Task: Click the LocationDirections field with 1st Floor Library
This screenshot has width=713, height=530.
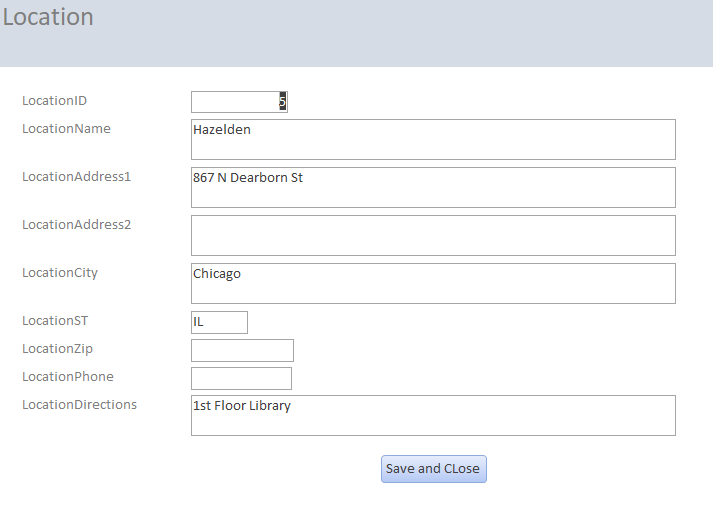Action: click(432, 415)
